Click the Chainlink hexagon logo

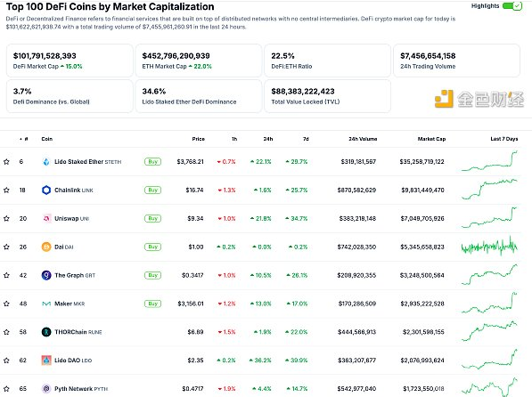[46, 190]
